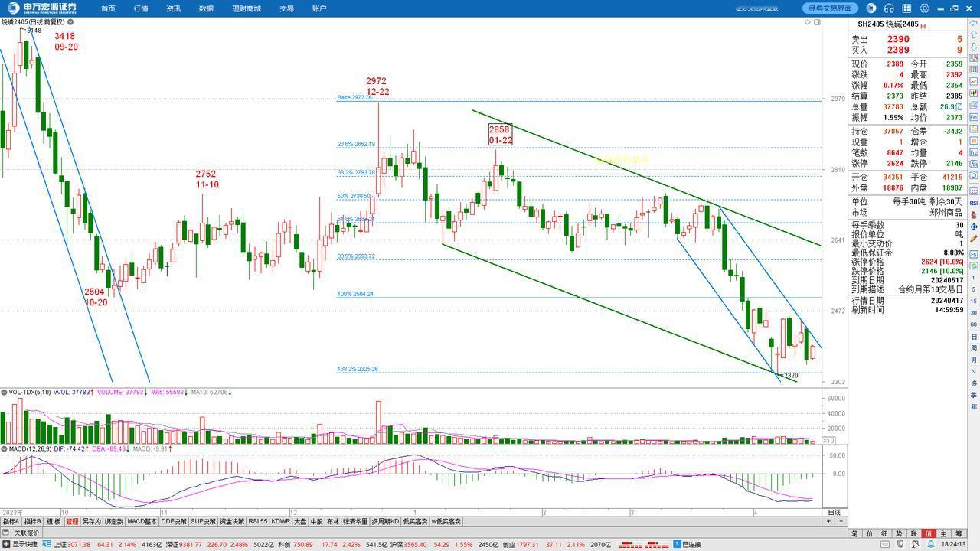Switch to the red 值 value tab
980x551 pixels.
(929, 533)
